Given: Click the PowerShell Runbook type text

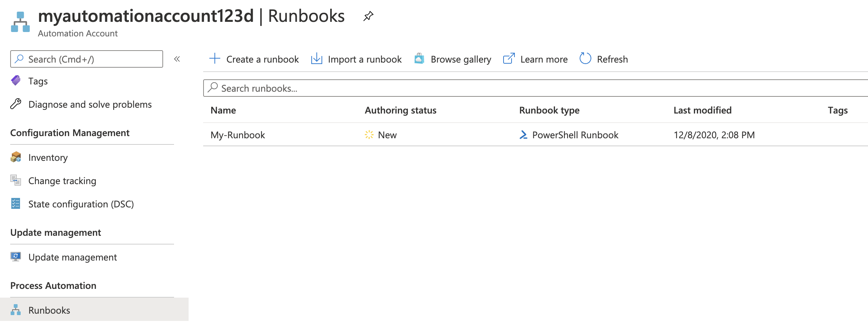Looking at the screenshot, I should 575,135.
